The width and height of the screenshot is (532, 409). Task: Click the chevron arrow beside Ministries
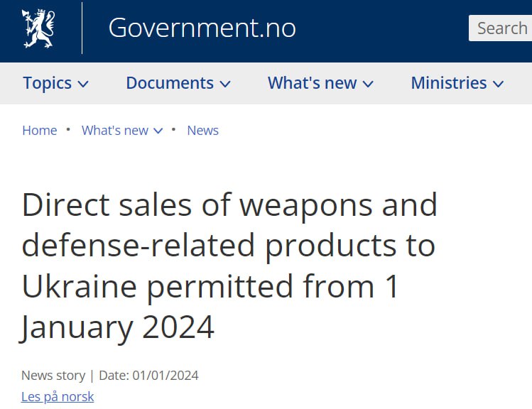coord(498,84)
